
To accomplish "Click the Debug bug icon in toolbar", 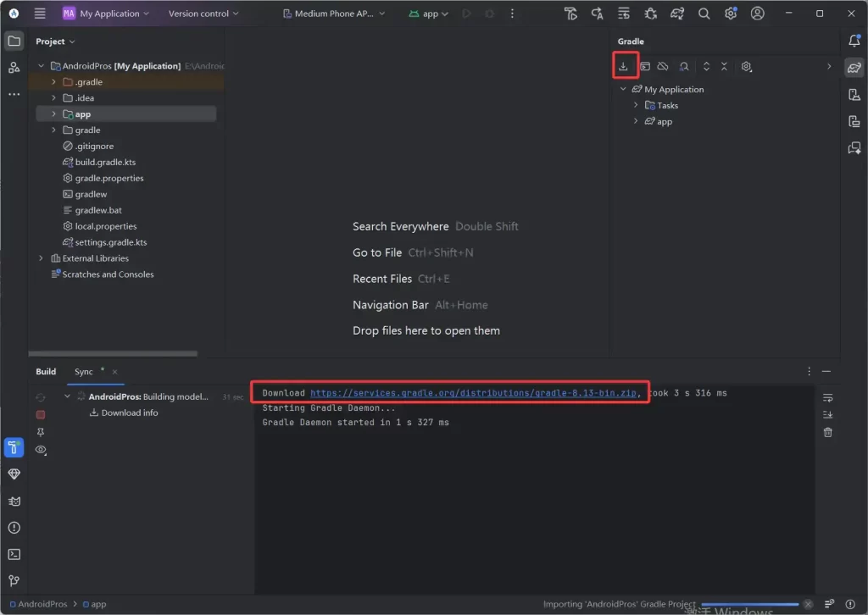I will point(650,14).
